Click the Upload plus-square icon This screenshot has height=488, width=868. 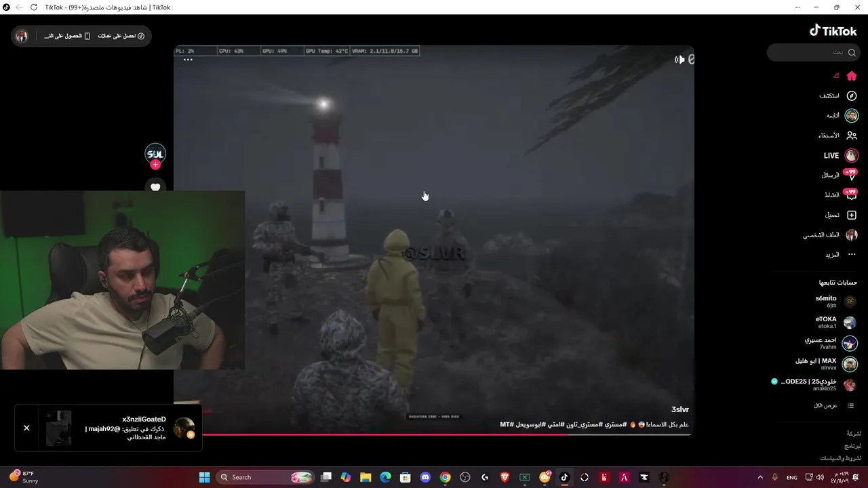coord(852,215)
